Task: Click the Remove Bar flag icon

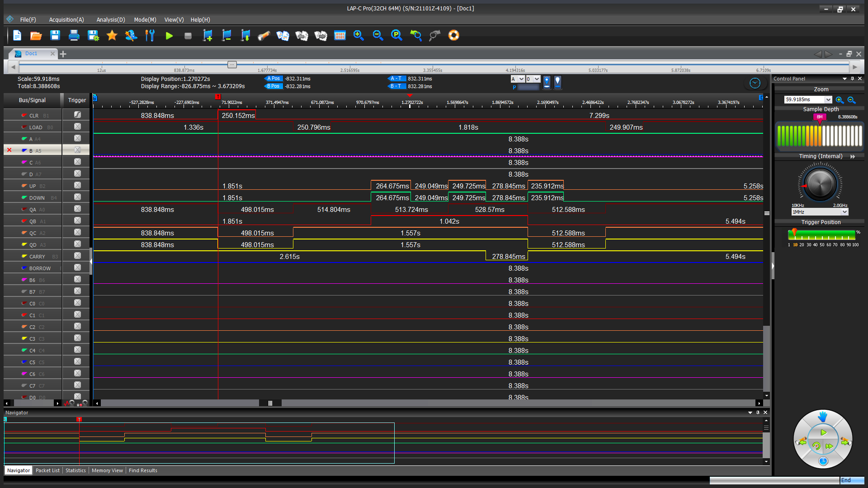Action: coord(226,36)
